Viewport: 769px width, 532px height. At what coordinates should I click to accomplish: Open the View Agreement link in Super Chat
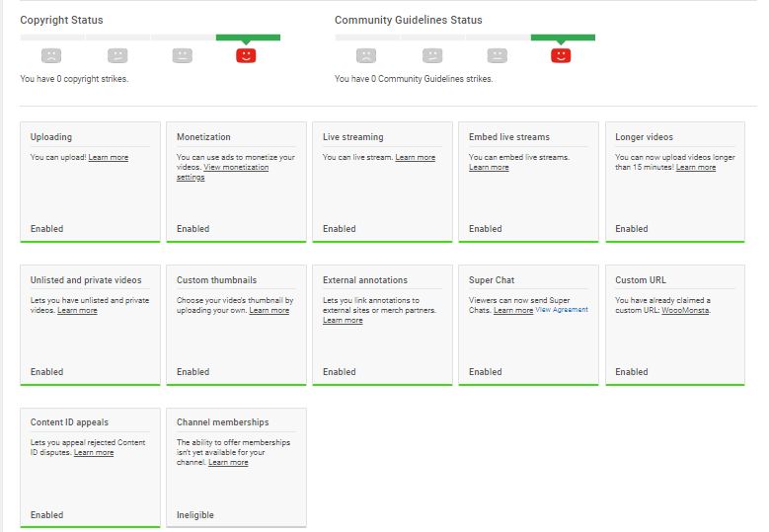(x=562, y=310)
